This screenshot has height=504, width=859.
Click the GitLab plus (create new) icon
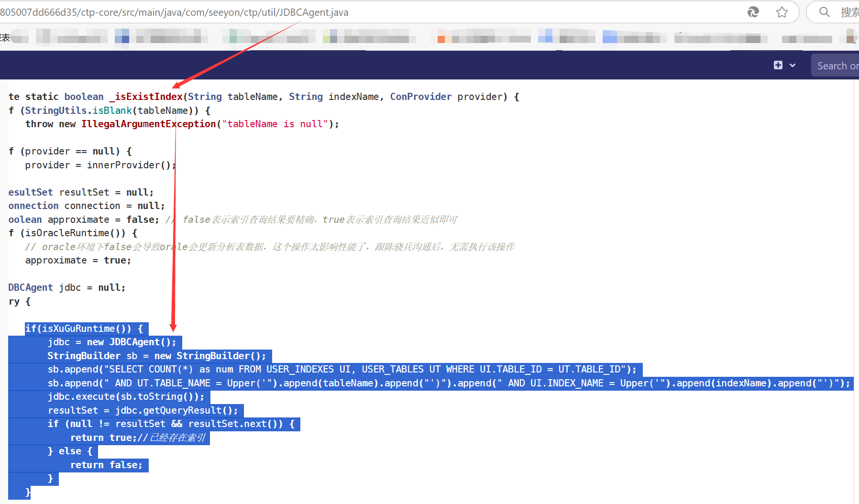point(778,65)
